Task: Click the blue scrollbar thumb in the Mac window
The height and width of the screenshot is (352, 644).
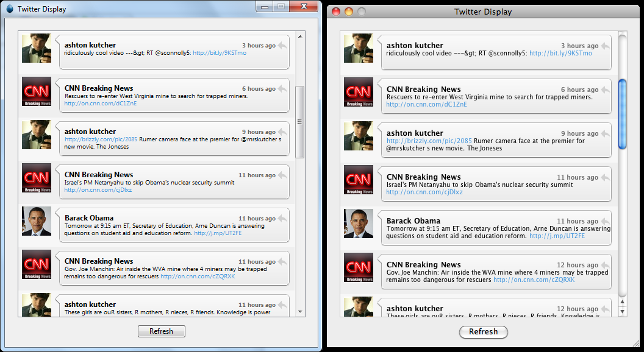Action: tap(622, 114)
